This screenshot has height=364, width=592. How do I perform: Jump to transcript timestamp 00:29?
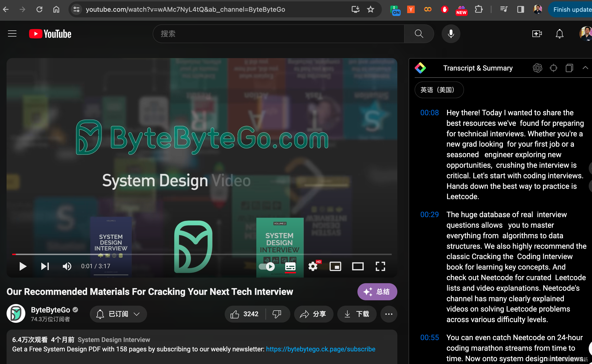coord(429,215)
